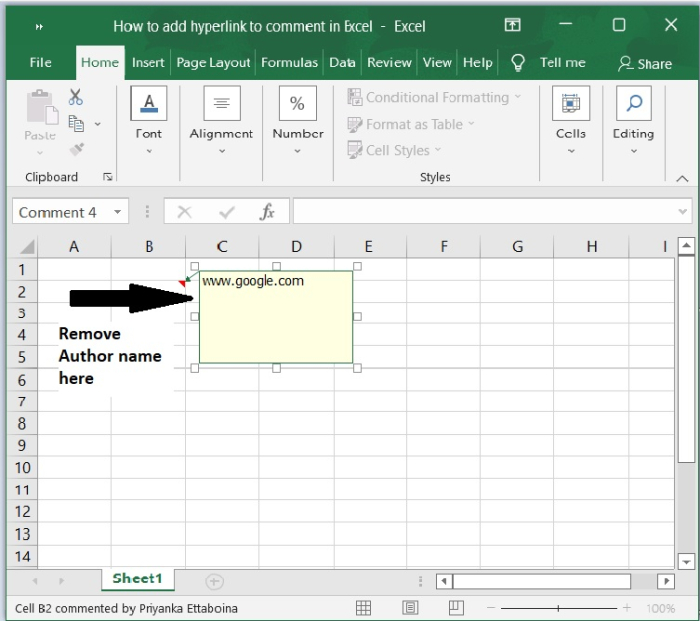Open the Number percent group button

pyautogui.click(x=298, y=103)
